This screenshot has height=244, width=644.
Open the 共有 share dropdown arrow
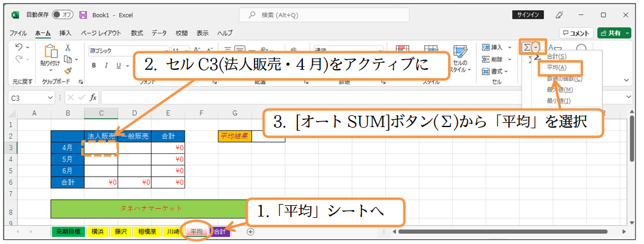pyautogui.click(x=627, y=33)
